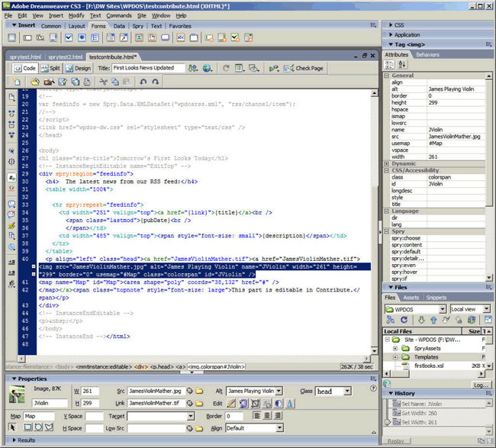
Task: Click Synchronize icon in Files panel
Action: [472, 320]
